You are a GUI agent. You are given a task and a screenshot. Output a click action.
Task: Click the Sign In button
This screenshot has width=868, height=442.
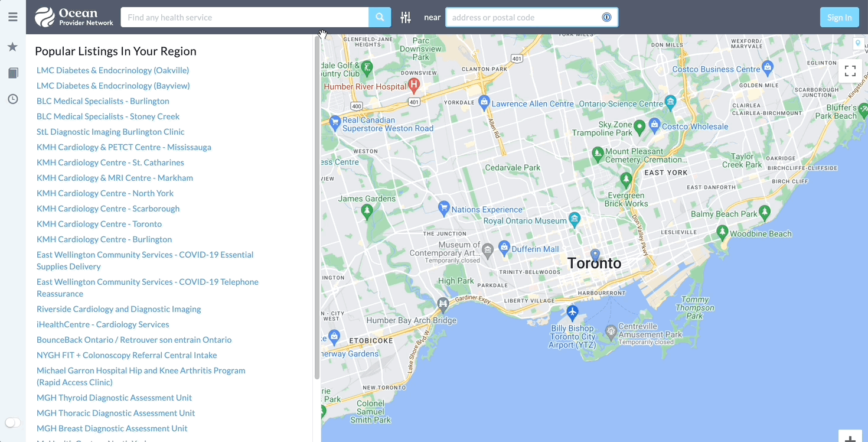[839, 17]
